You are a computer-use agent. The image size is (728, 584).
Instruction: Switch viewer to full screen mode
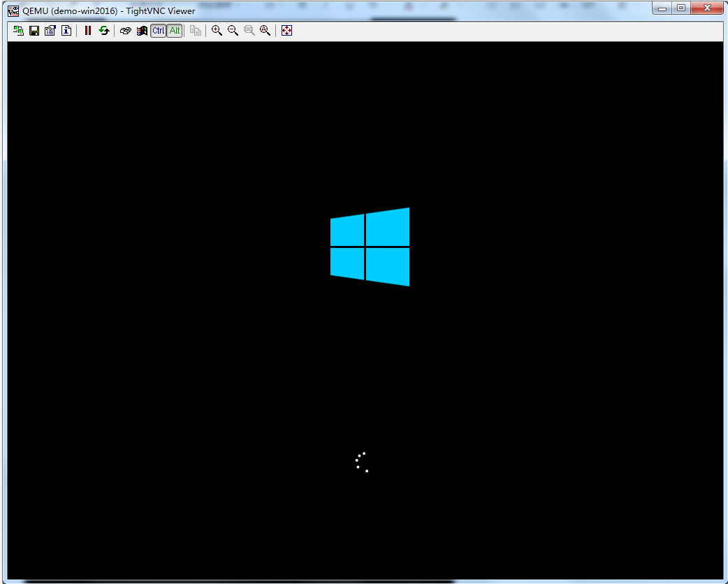[x=287, y=31]
